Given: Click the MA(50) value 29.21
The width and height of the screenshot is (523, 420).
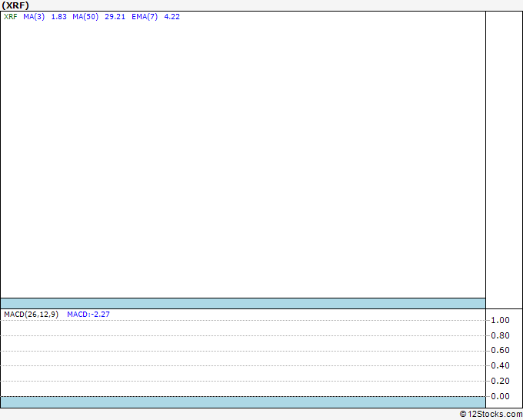Looking at the screenshot, I should [x=115, y=17].
